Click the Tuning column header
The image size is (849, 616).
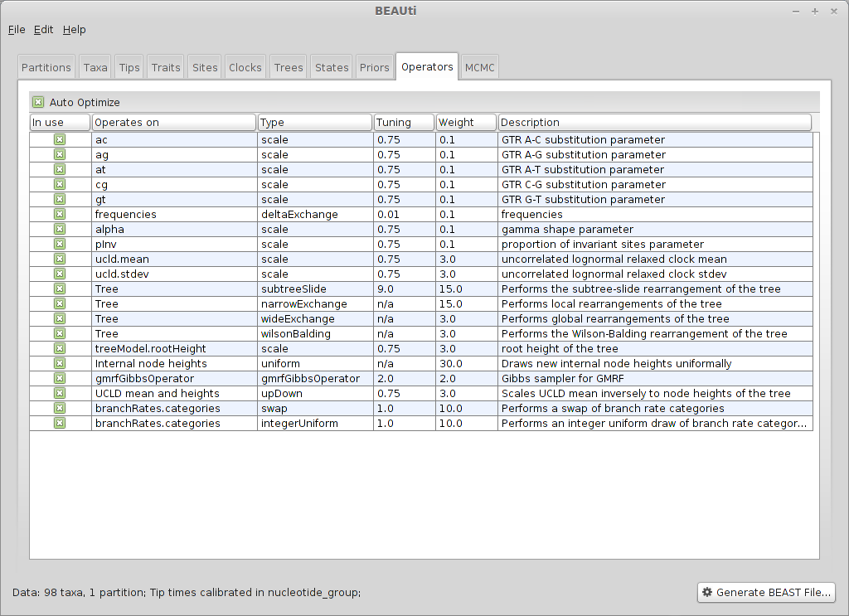pos(405,123)
